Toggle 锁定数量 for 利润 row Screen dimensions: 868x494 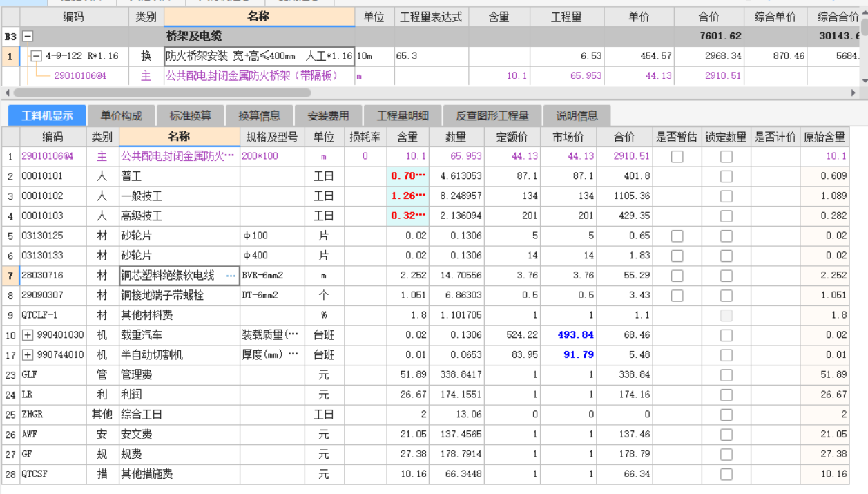pyautogui.click(x=726, y=395)
